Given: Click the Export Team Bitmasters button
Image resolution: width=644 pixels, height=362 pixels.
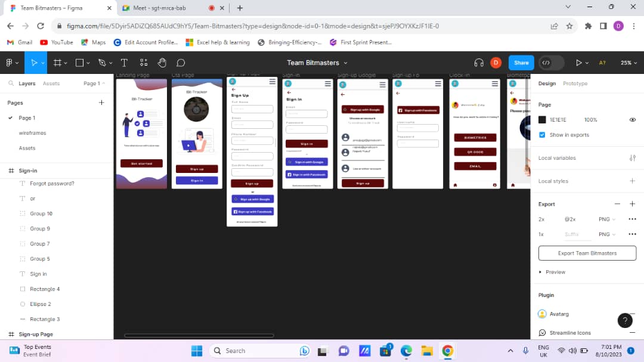Looking at the screenshot, I should pyautogui.click(x=587, y=253).
